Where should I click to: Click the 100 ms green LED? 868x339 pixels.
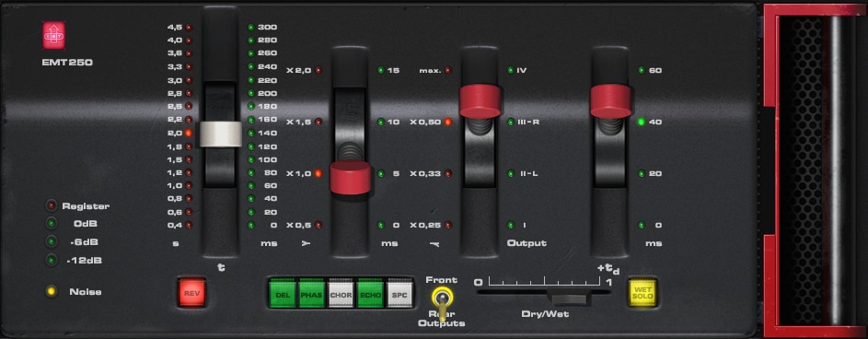pos(250,159)
